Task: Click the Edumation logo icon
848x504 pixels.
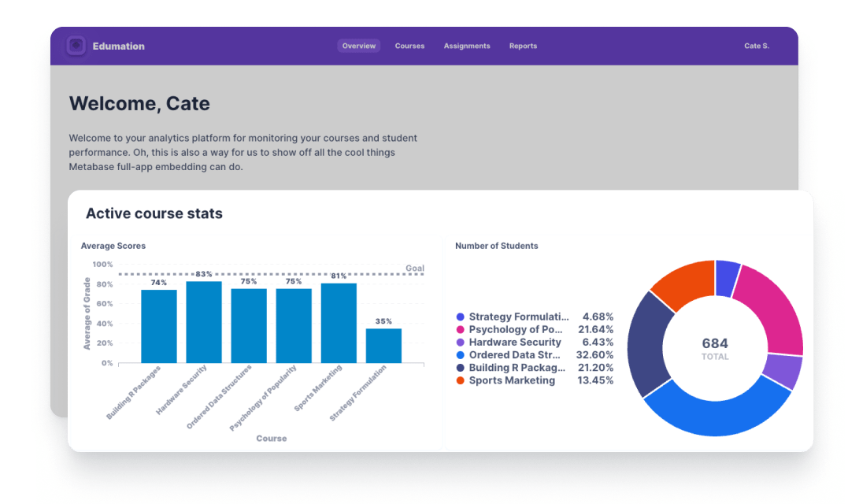Action: (x=76, y=46)
